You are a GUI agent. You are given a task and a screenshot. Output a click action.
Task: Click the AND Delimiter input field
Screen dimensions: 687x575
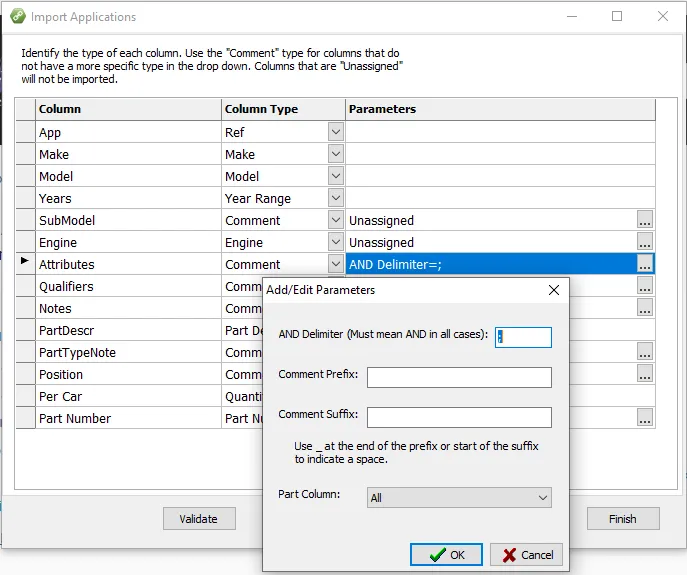pos(523,337)
